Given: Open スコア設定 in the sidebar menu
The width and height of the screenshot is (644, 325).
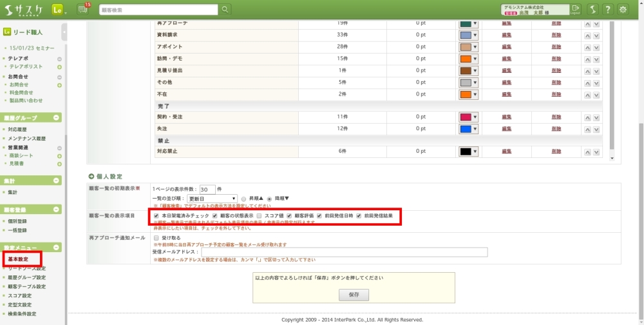Looking at the screenshot, I should tap(20, 295).
